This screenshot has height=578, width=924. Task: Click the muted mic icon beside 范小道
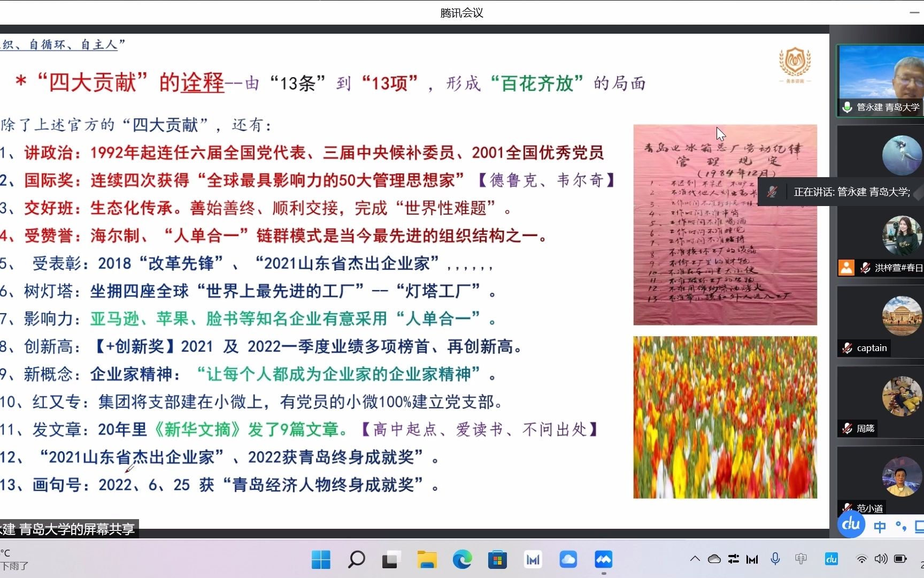[x=847, y=508]
